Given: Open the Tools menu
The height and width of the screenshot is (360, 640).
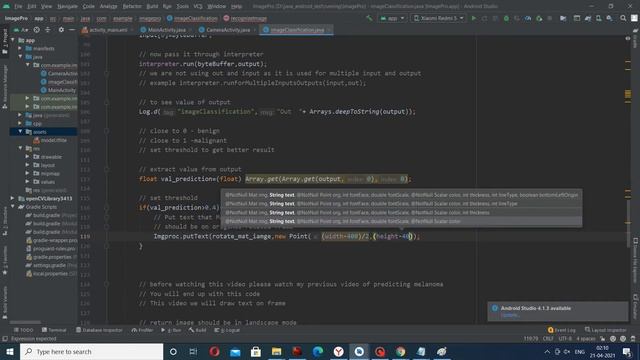Looking at the screenshot, I should pos(182,6).
